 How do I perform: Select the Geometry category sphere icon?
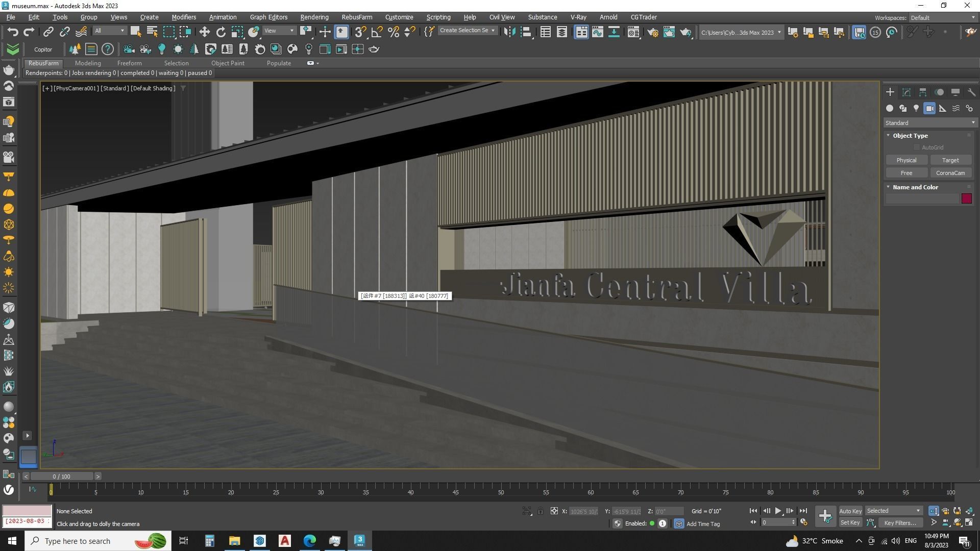890,108
